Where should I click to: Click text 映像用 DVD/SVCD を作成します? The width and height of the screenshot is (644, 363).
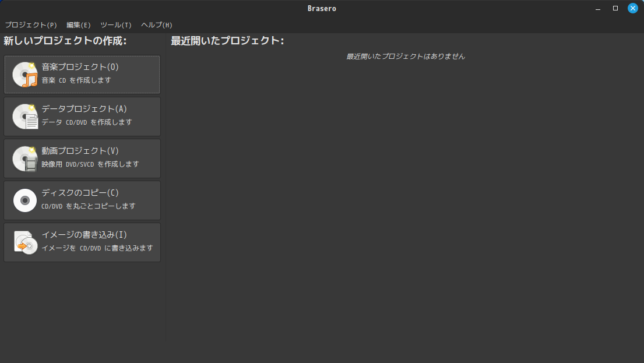[90, 164]
